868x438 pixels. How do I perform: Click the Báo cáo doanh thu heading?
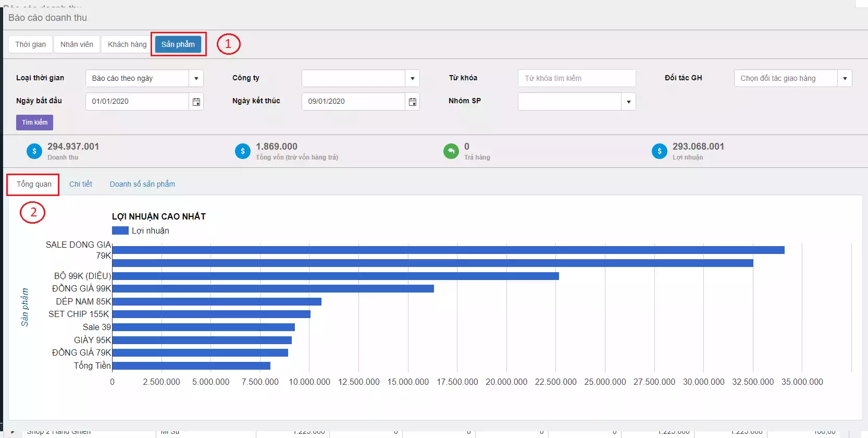(x=47, y=18)
